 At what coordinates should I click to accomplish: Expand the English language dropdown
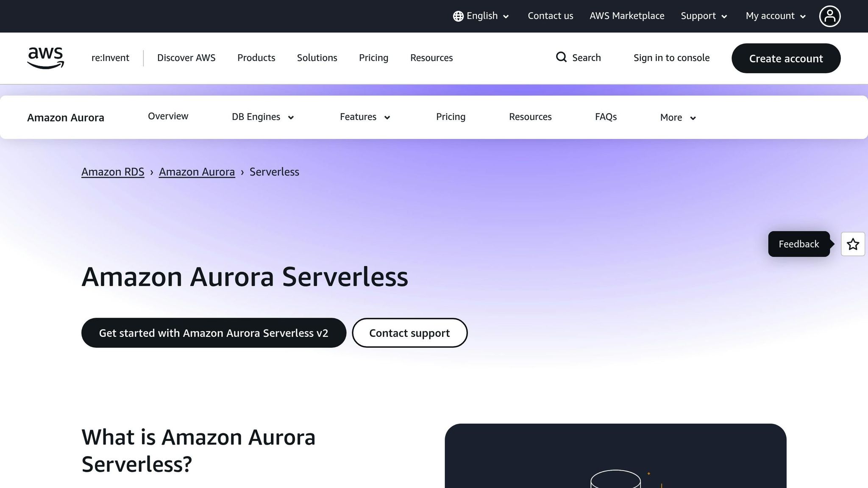(x=482, y=16)
